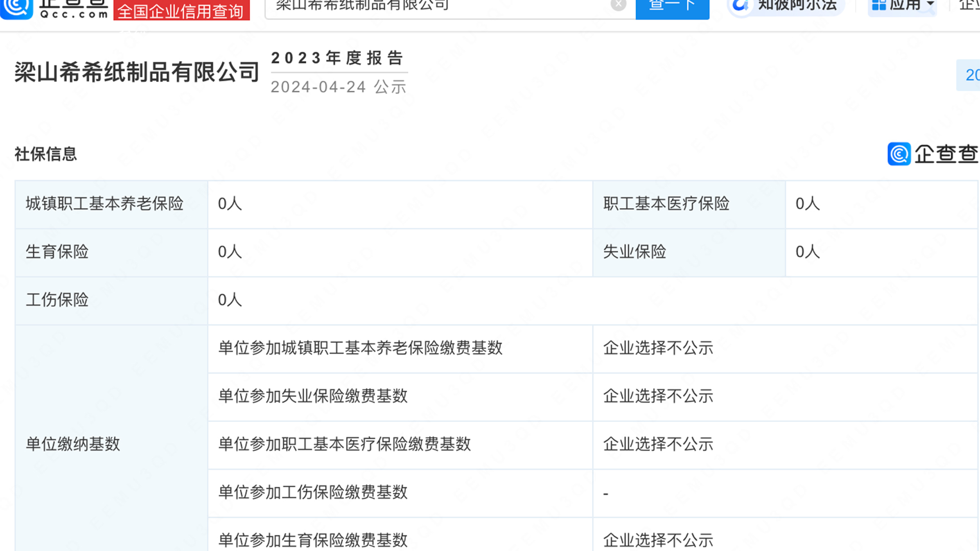Click 企业选择不公示 for 失业保险缴费基数
Screen dimensions: 980x551
658,396
